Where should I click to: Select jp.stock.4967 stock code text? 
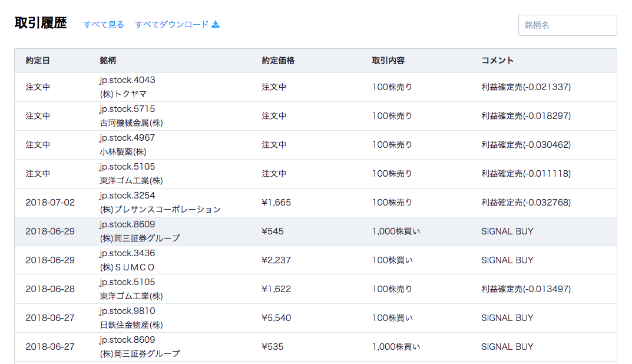[x=127, y=138]
